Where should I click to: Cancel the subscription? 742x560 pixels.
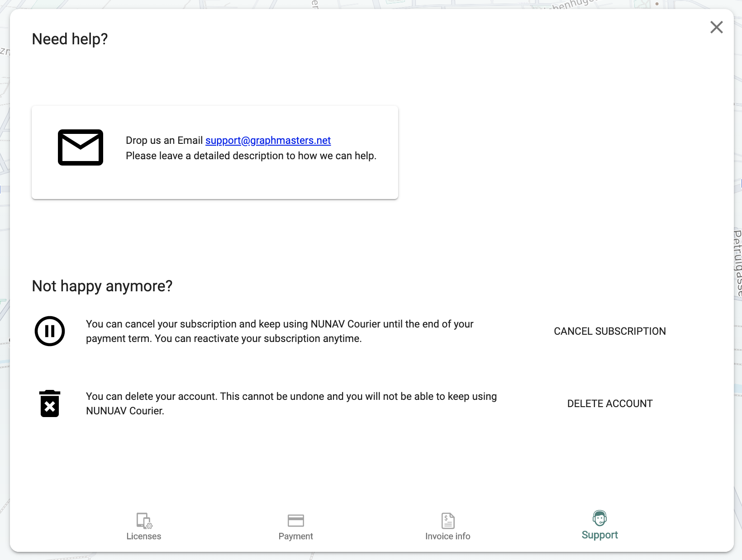tap(609, 331)
